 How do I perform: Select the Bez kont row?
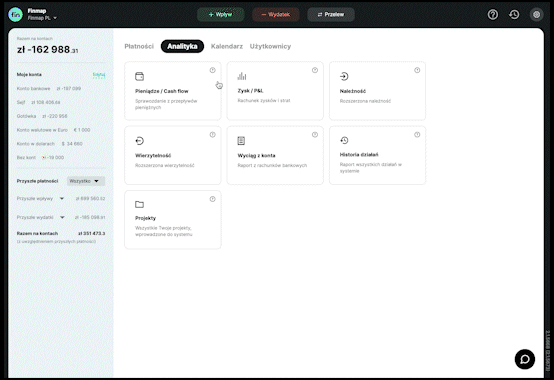point(40,157)
